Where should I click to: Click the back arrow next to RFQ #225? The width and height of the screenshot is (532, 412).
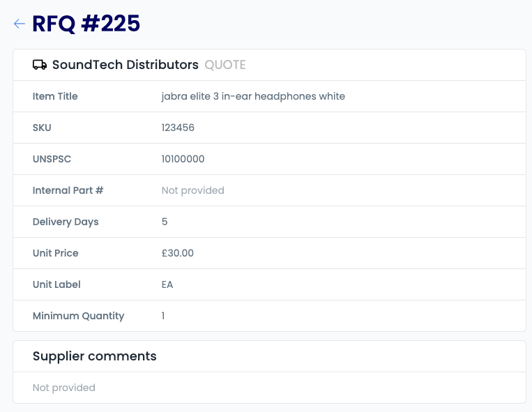20,24
